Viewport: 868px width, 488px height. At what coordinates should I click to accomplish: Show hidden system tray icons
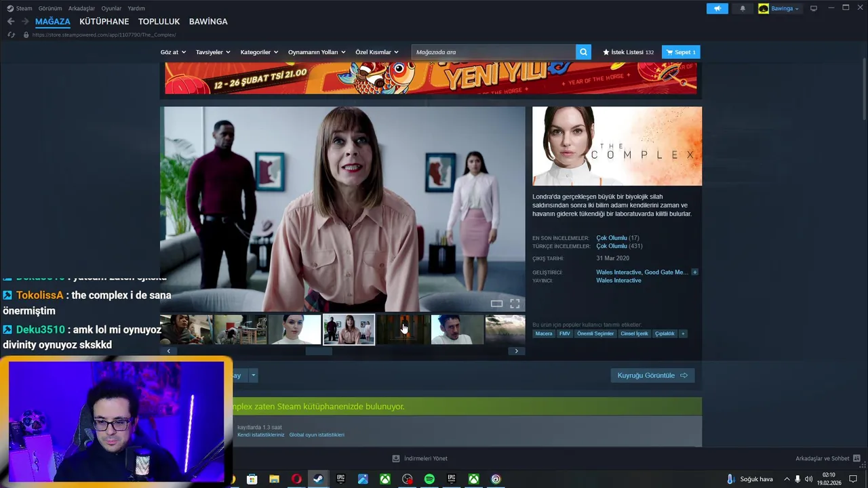pyautogui.click(x=787, y=479)
